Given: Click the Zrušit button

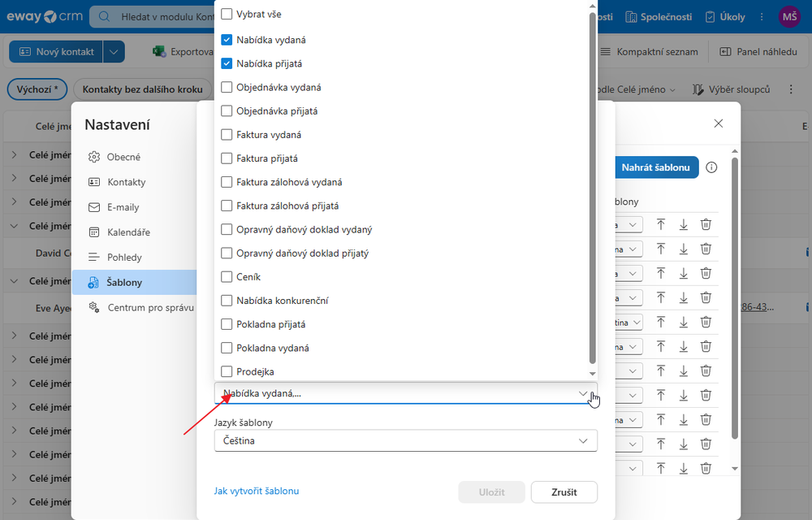Looking at the screenshot, I should pos(564,492).
